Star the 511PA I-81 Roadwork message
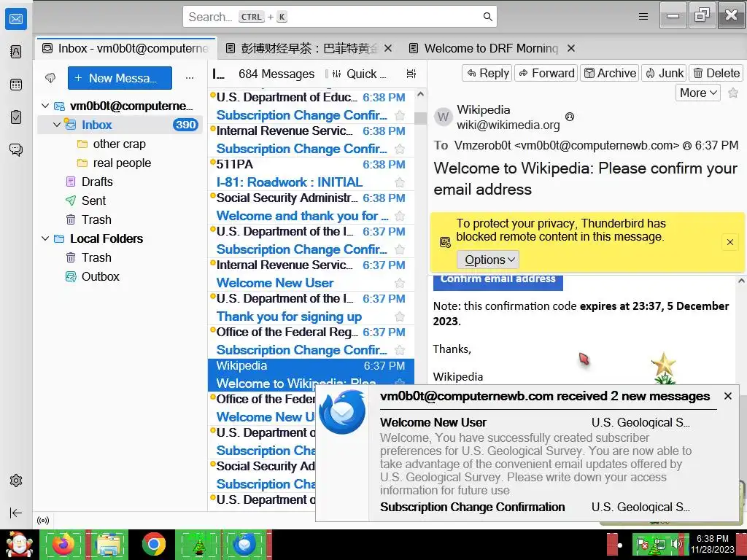Viewport: 747px width, 560px height. [x=400, y=182]
